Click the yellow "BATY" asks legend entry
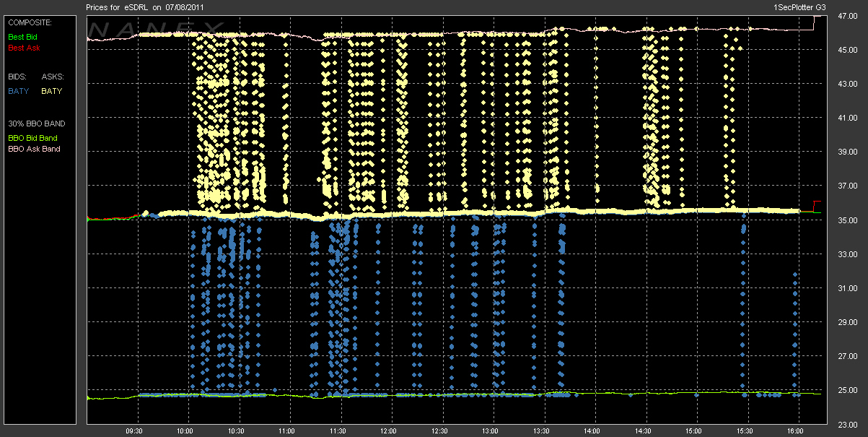 point(52,91)
